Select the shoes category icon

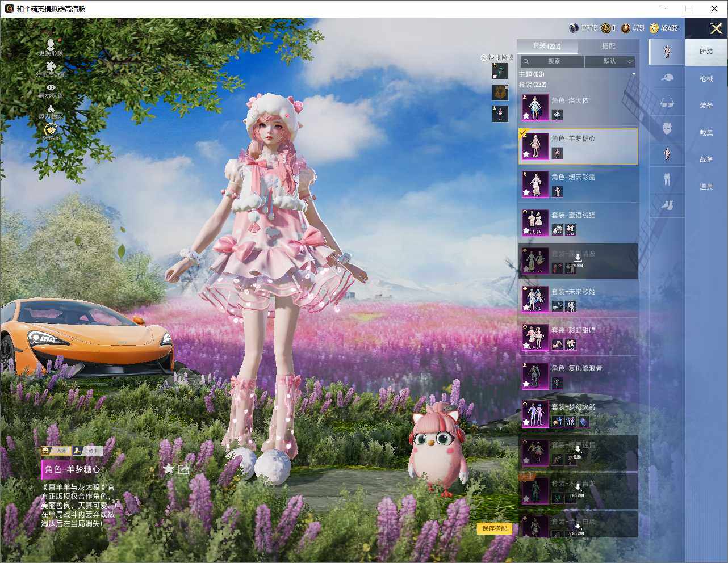pos(667,204)
